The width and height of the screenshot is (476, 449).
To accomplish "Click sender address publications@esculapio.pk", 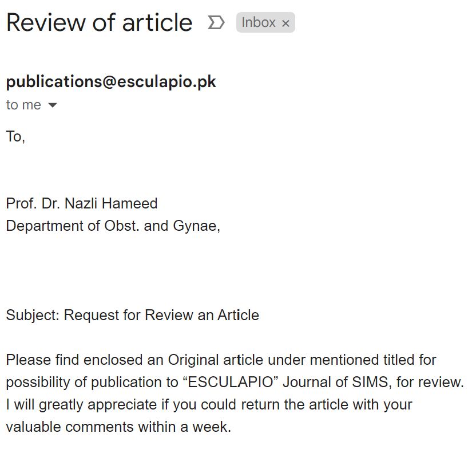I will tap(111, 82).
